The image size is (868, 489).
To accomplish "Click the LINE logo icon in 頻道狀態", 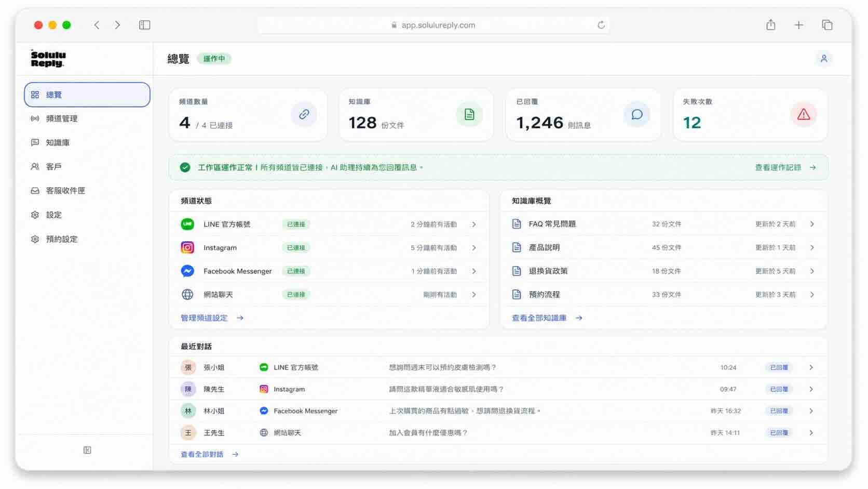I will click(x=187, y=224).
